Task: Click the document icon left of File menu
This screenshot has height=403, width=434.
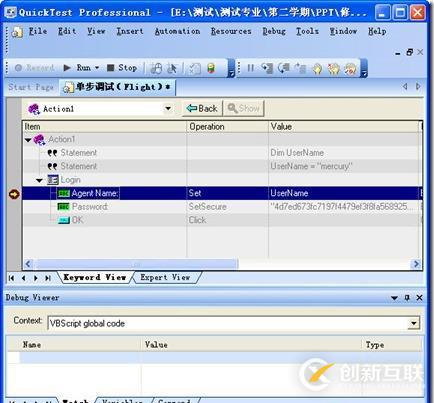Action: [17, 32]
